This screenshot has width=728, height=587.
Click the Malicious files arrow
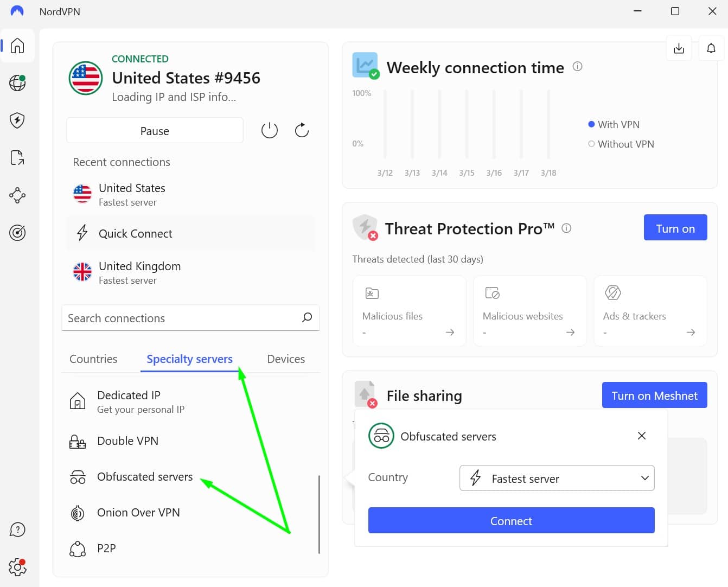(x=450, y=332)
